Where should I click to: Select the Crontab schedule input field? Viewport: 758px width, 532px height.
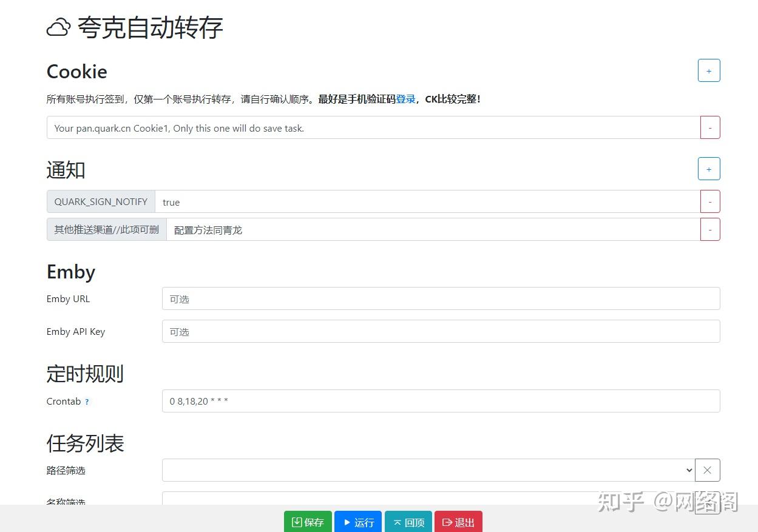(425, 401)
